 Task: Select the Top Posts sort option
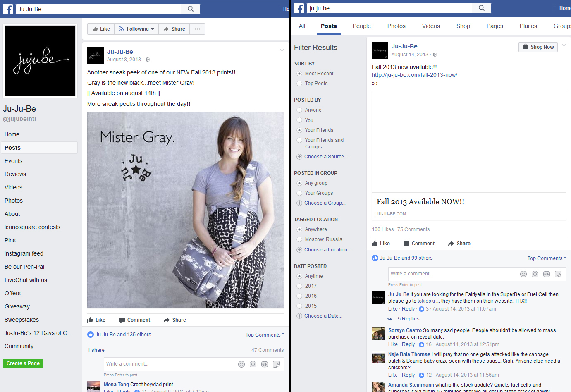(x=299, y=84)
